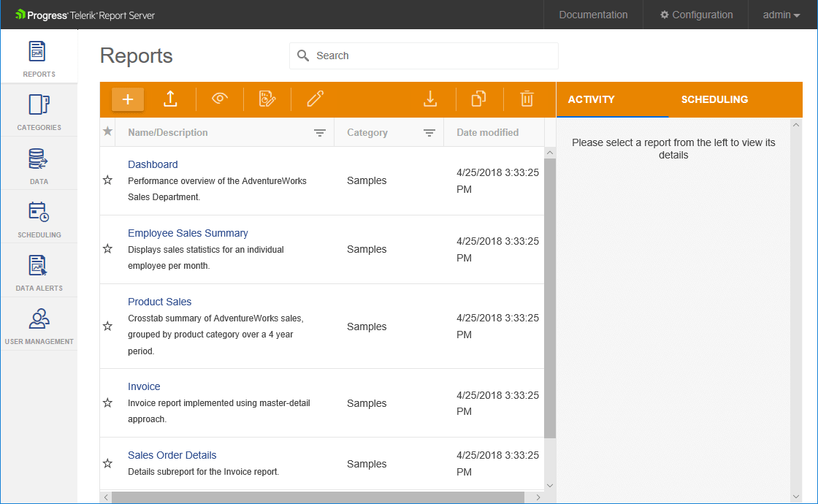
Task: Open the Employee Sales Summary report link
Action: coord(188,233)
